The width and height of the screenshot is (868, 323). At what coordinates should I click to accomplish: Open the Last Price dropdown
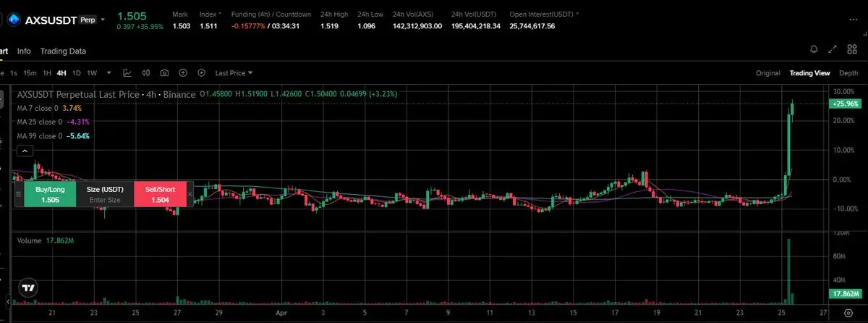click(234, 72)
